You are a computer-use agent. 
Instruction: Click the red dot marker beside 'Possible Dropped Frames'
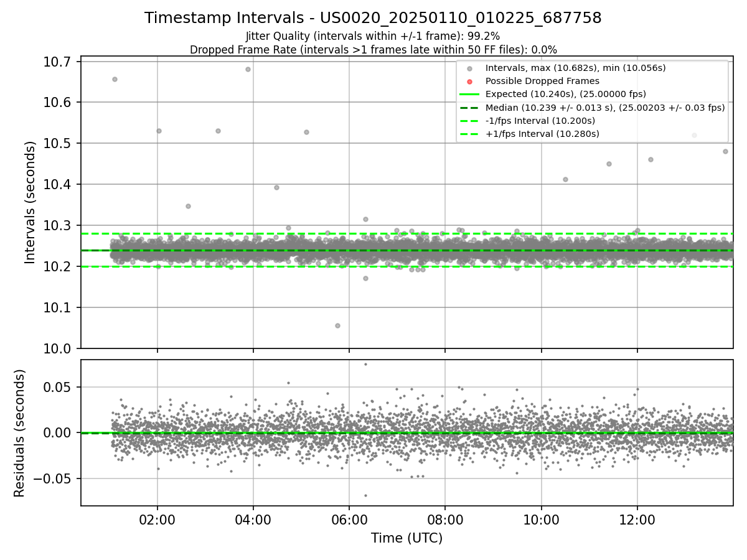[469, 82]
